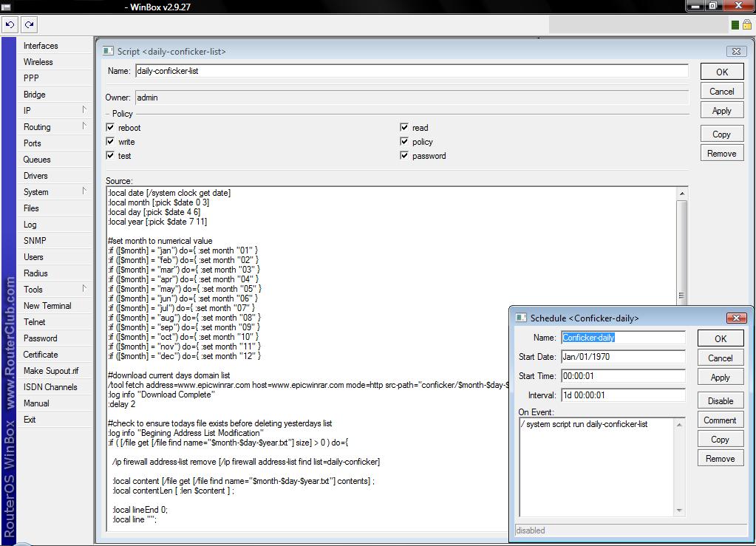This screenshot has height=546, width=756.
Task: Disable the password policy checkbox
Action: (x=404, y=155)
